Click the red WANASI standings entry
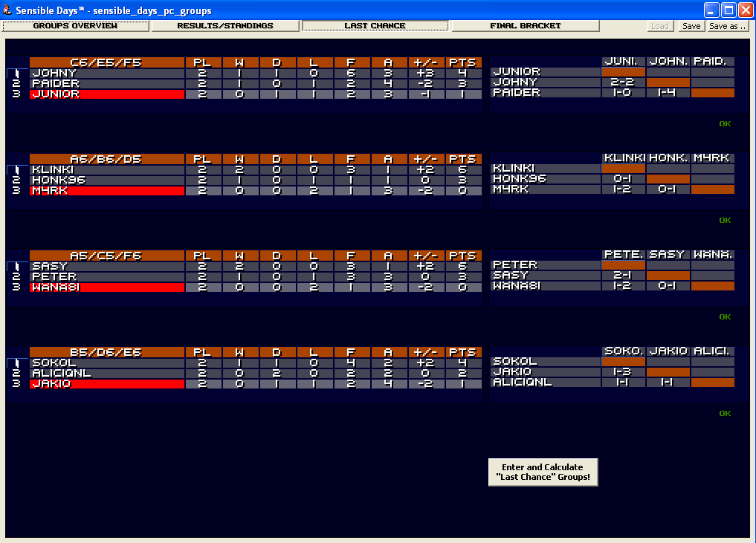The width and height of the screenshot is (756, 543). (107, 287)
